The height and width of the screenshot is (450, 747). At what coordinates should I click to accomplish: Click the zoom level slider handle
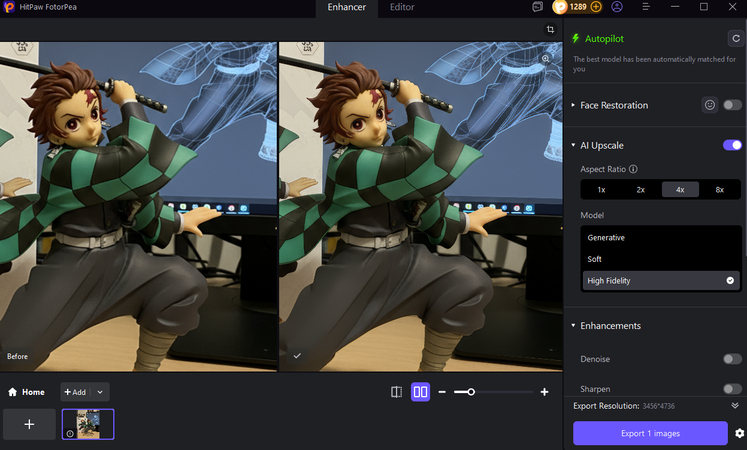(471, 392)
